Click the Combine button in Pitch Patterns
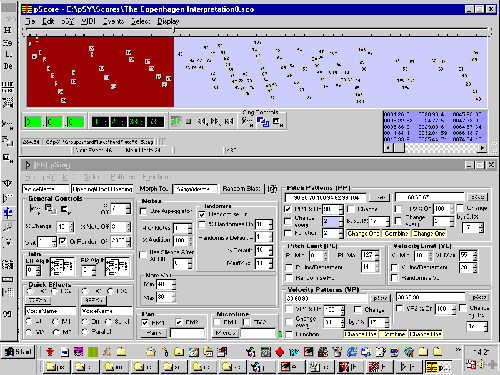500x375 pixels. click(x=396, y=234)
